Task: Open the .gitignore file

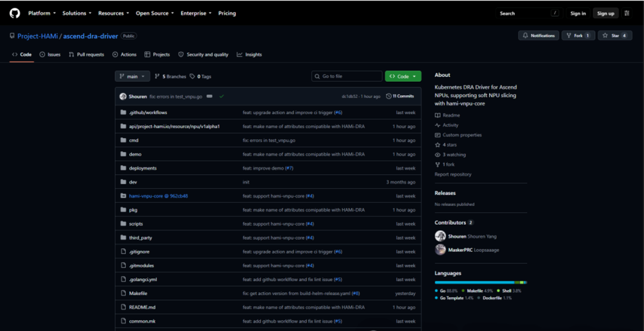Action: [x=139, y=252]
